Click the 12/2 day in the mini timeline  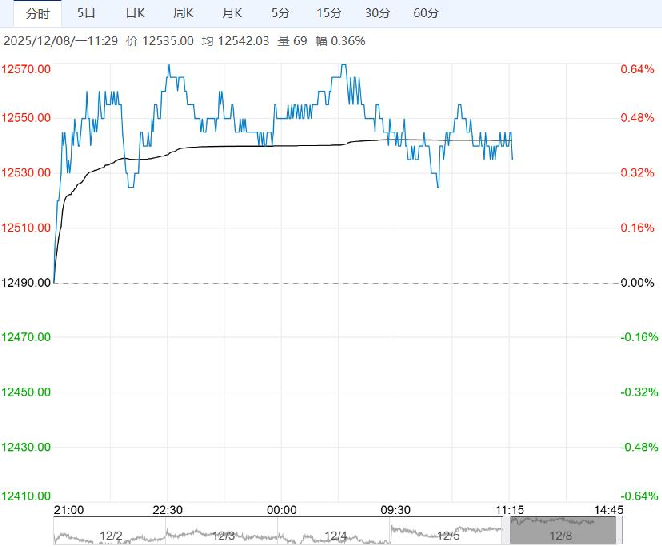point(110,534)
